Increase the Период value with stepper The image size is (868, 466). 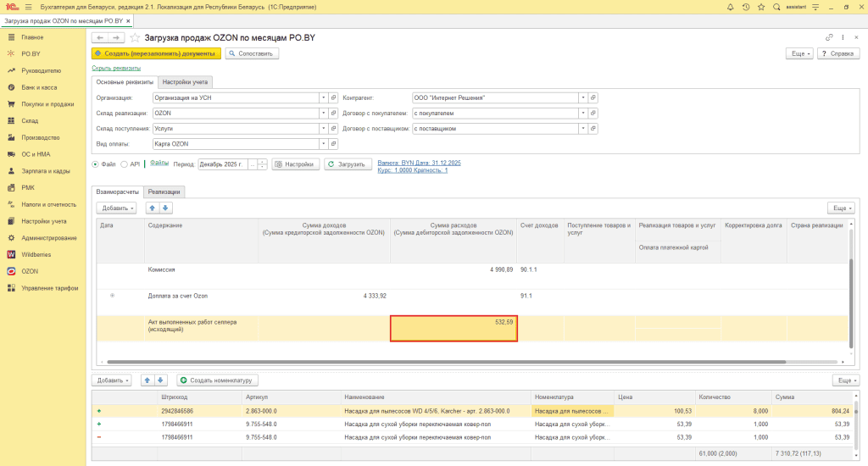tap(263, 162)
